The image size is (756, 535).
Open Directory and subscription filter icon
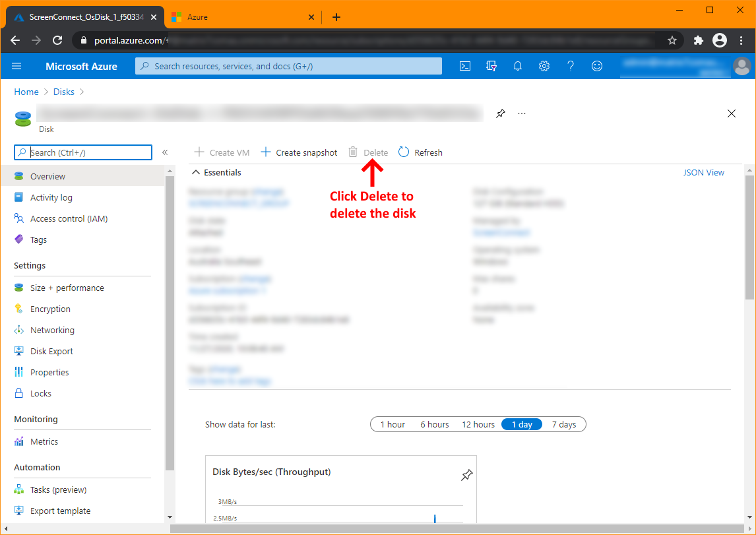[x=491, y=66]
